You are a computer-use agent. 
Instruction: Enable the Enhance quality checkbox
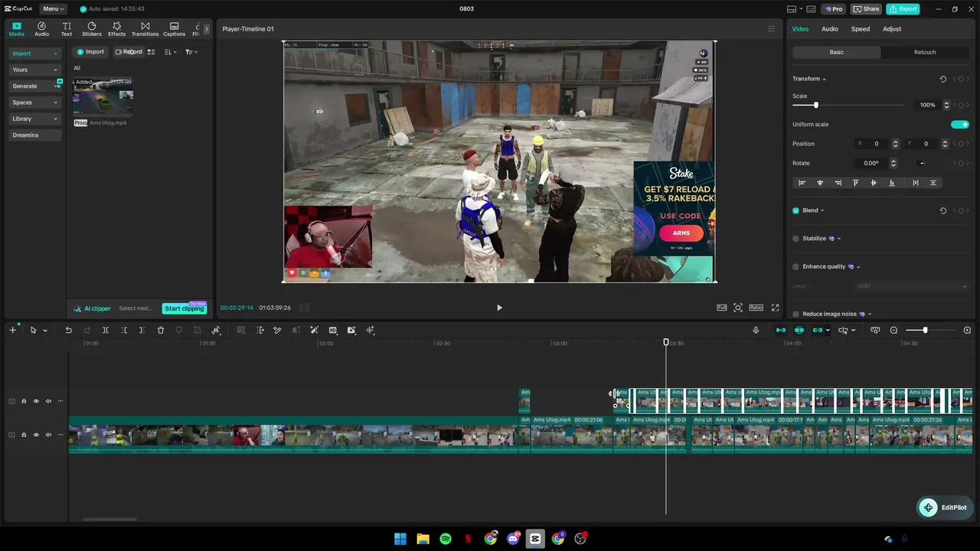click(795, 267)
